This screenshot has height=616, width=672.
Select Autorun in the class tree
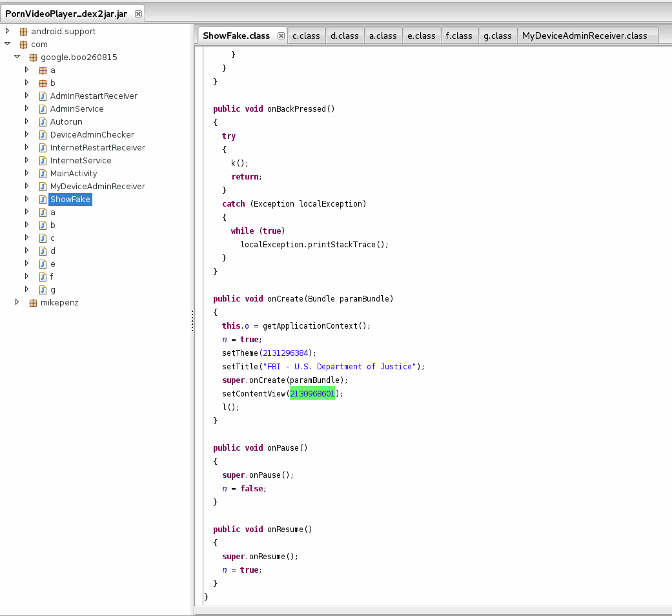coord(66,122)
